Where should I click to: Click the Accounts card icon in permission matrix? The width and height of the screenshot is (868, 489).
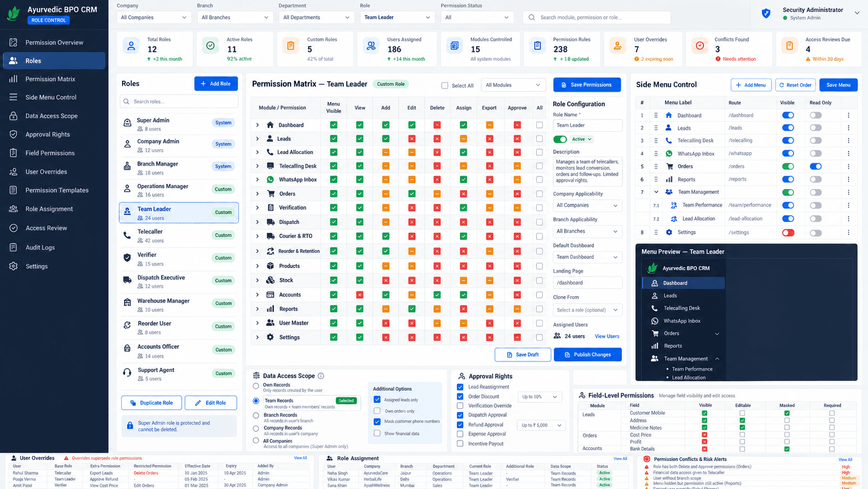pyautogui.click(x=270, y=295)
